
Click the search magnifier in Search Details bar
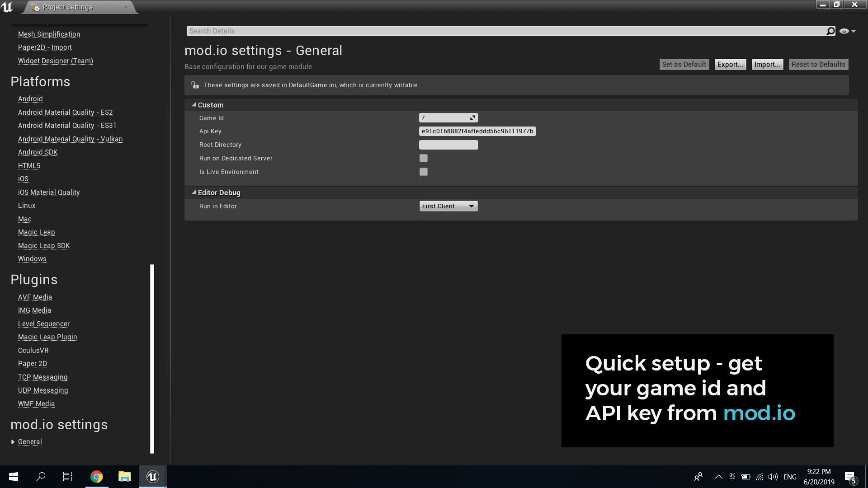[x=830, y=31]
